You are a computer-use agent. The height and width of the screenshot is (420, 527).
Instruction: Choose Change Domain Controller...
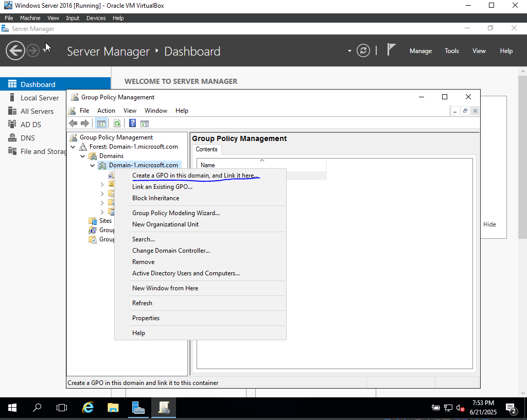[x=200, y=251]
